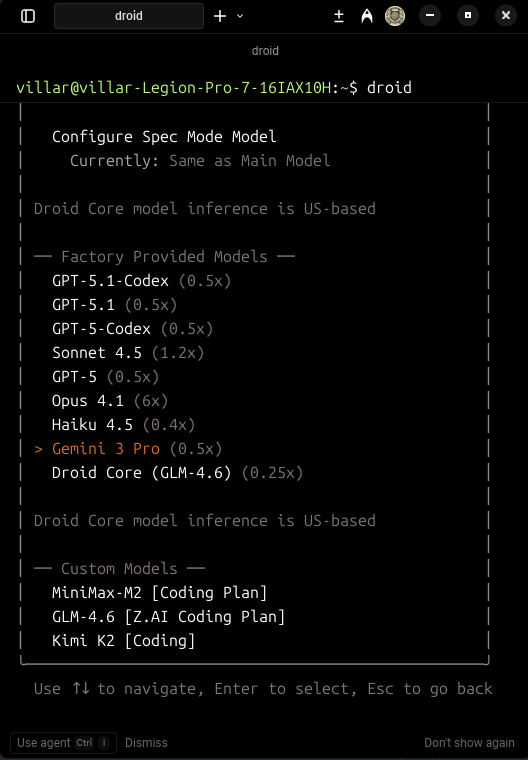Screen dimensions: 528x760
Task: Click Dismiss in bottom bar
Action: click(146, 743)
